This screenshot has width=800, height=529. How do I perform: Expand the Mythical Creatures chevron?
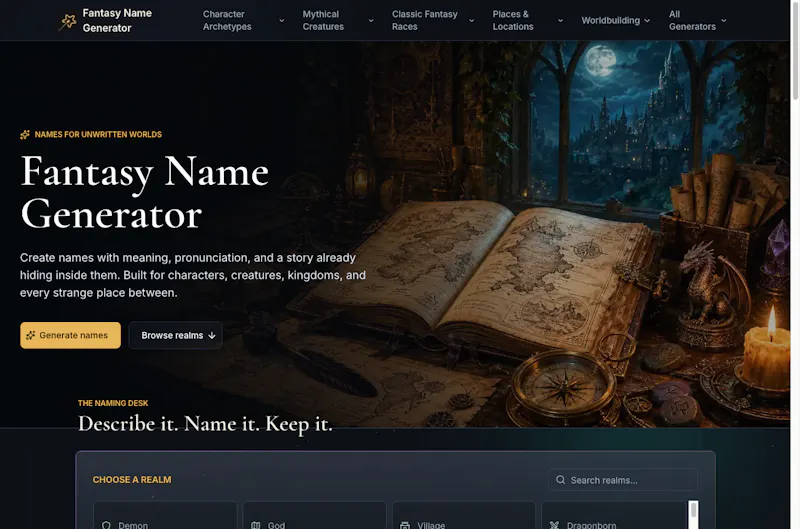(371, 20)
